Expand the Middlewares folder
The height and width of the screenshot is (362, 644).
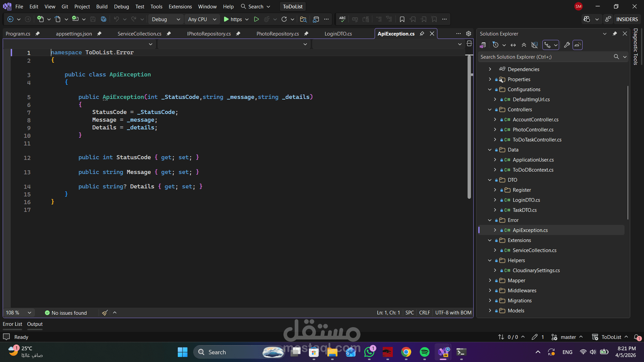coord(490,291)
